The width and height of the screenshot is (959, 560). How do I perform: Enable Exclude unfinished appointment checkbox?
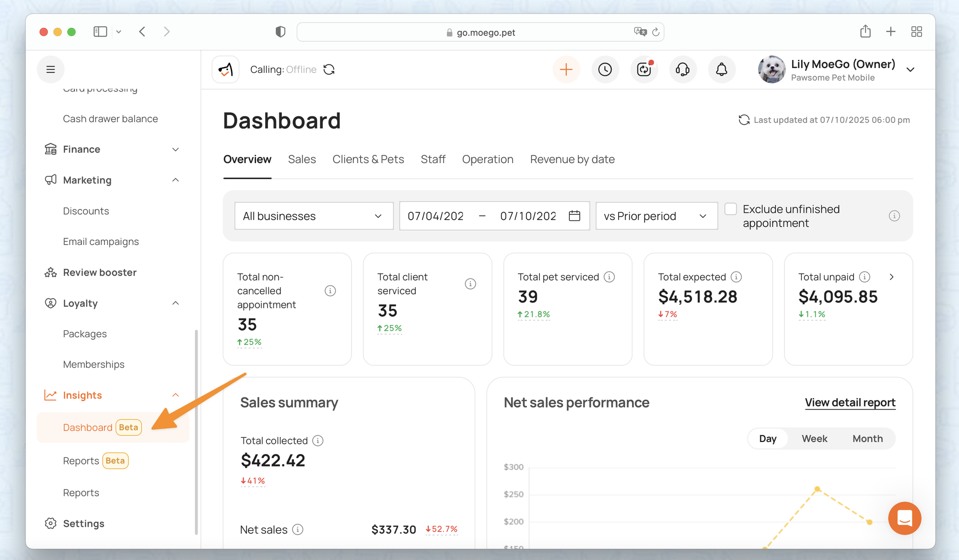730,209
